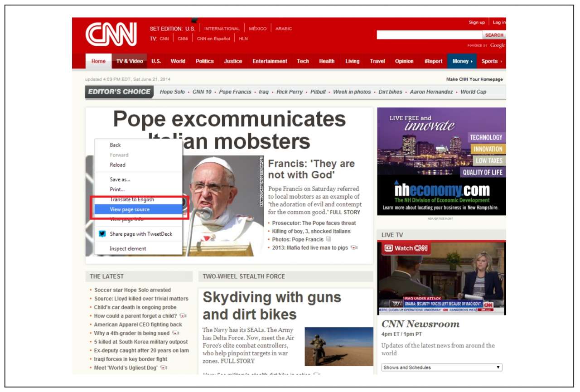Click video icon beside 'Mafia fed live man to pigs'
Image resolution: width=580 pixels, height=392 pixels.
pyautogui.click(x=354, y=247)
